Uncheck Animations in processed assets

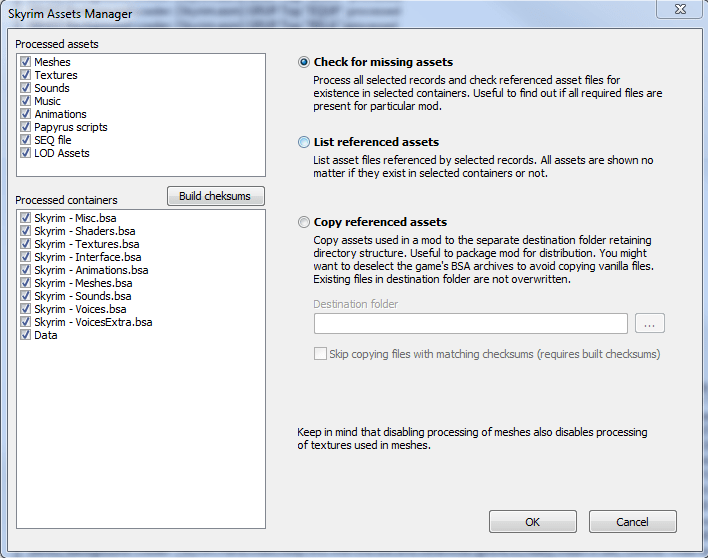(x=26, y=114)
